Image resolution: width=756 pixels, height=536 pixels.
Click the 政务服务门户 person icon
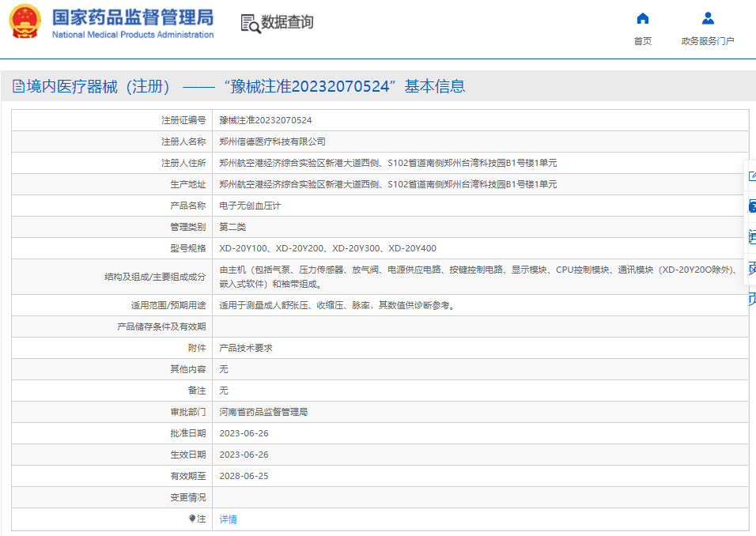tap(708, 18)
